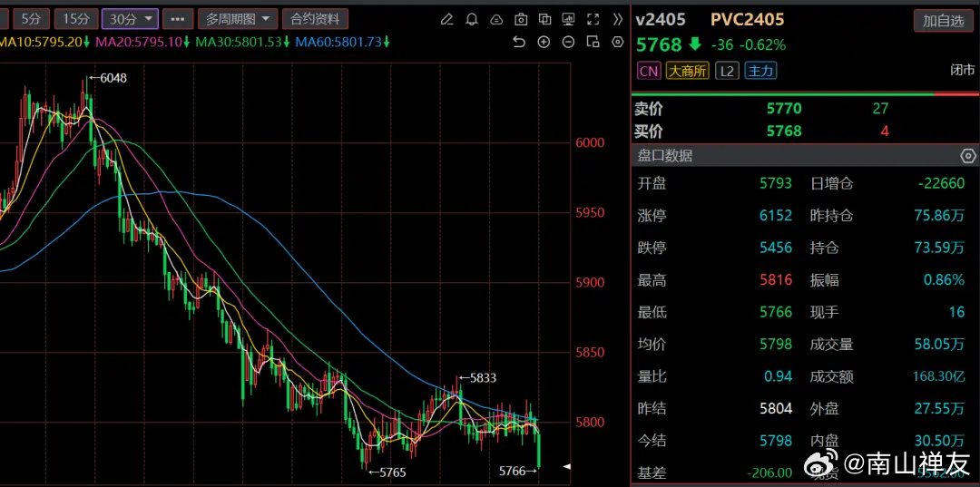Click the 加自选 button

click(x=943, y=21)
